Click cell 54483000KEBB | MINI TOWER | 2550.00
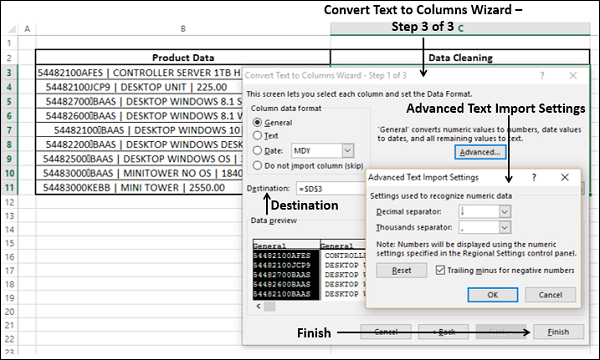This screenshot has width=600, height=360. point(139,187)
